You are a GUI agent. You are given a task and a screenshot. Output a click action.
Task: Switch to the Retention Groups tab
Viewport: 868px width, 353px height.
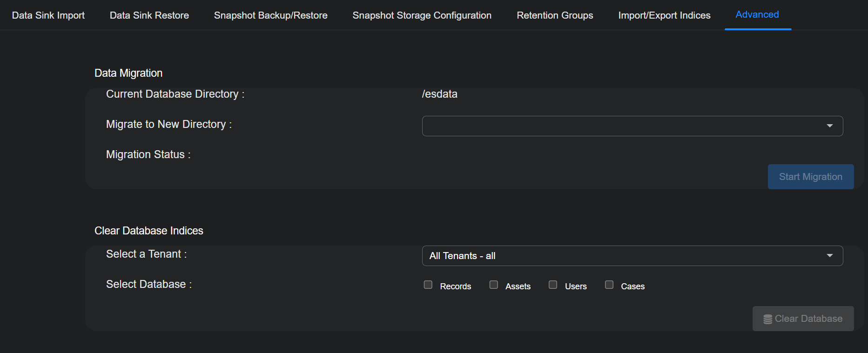click(555, 15)
